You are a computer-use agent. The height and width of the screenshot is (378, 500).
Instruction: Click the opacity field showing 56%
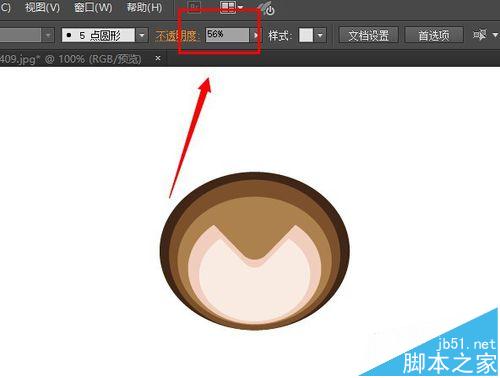click(x=227, y=35)
